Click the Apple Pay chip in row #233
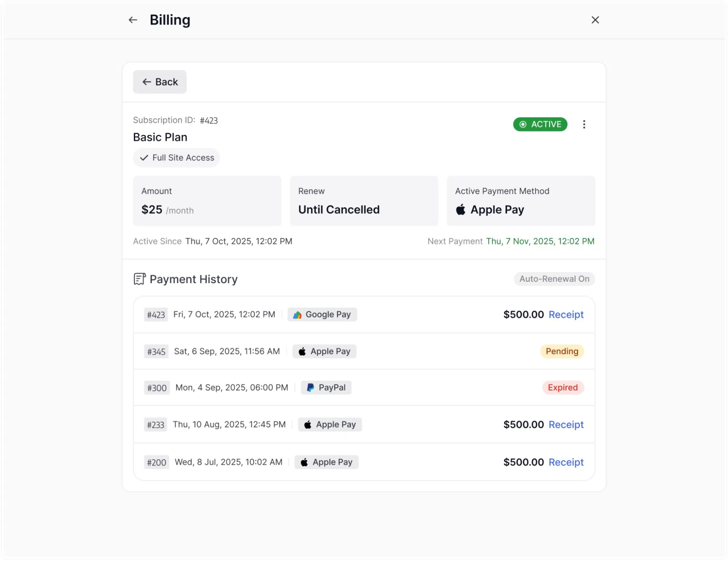The width and height of the screenshot is (728, 561). [330, 425]
